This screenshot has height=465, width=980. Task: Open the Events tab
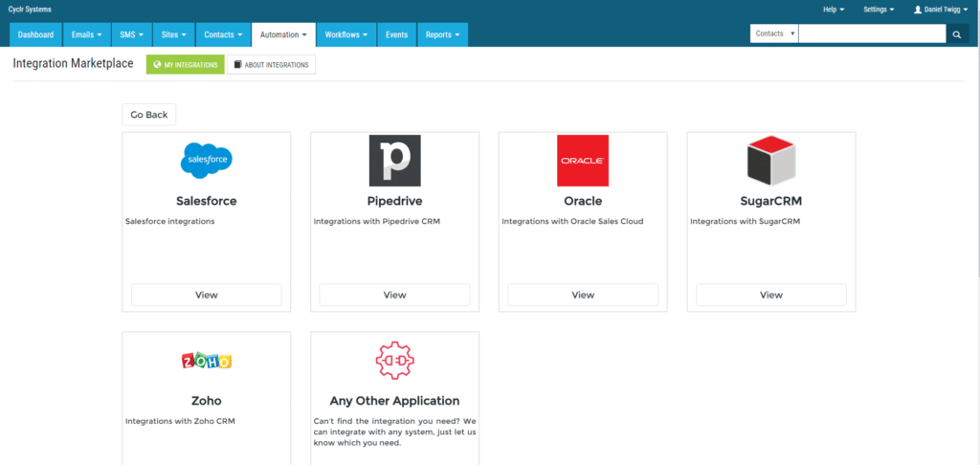[x=397, y=35]
